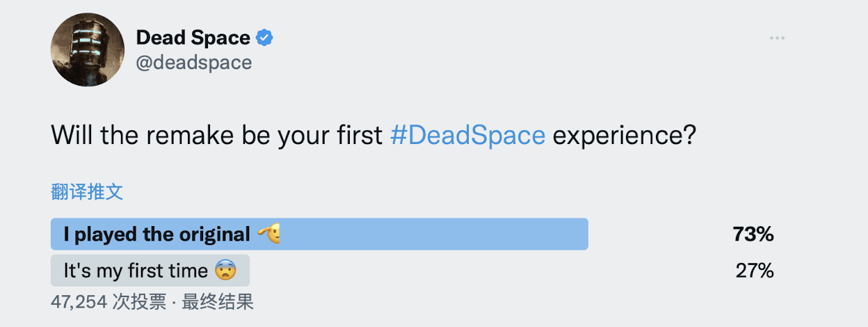868x327 pixels.
Task: Open the #DeadSpace hashtag link
Action: click(x=467, y=135)
